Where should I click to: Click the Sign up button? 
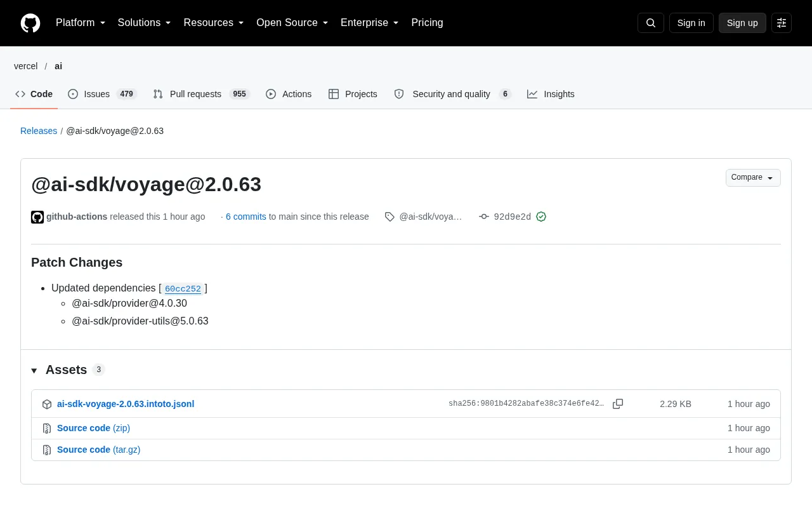pyautogui.click(x=742, y=23)
